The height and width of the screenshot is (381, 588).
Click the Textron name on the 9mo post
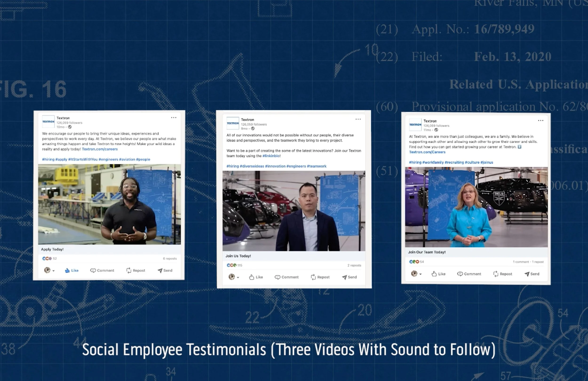pyautogui.click(x=248, y=120)
